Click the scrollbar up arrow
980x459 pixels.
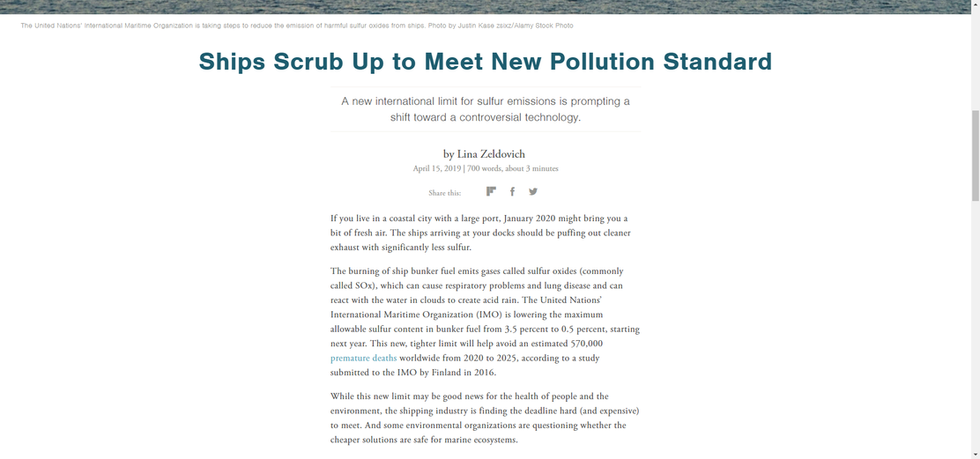[975, 4]
